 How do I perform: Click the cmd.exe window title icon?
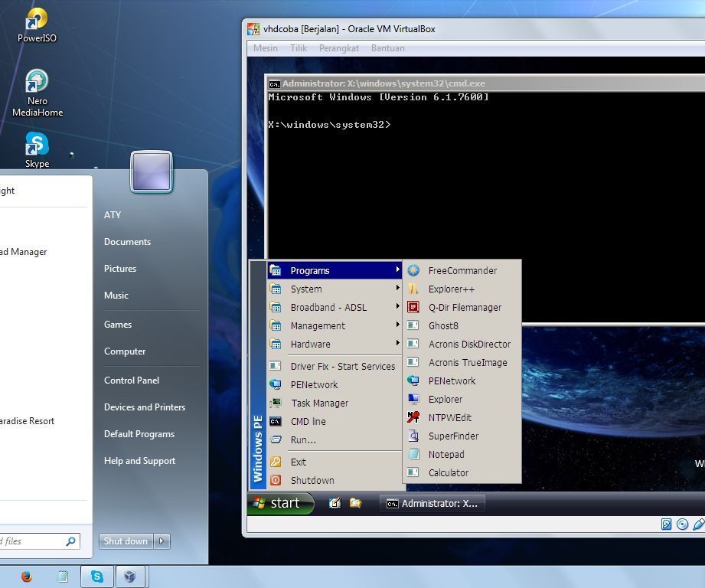pyautogui.click(x=274, y=83)
